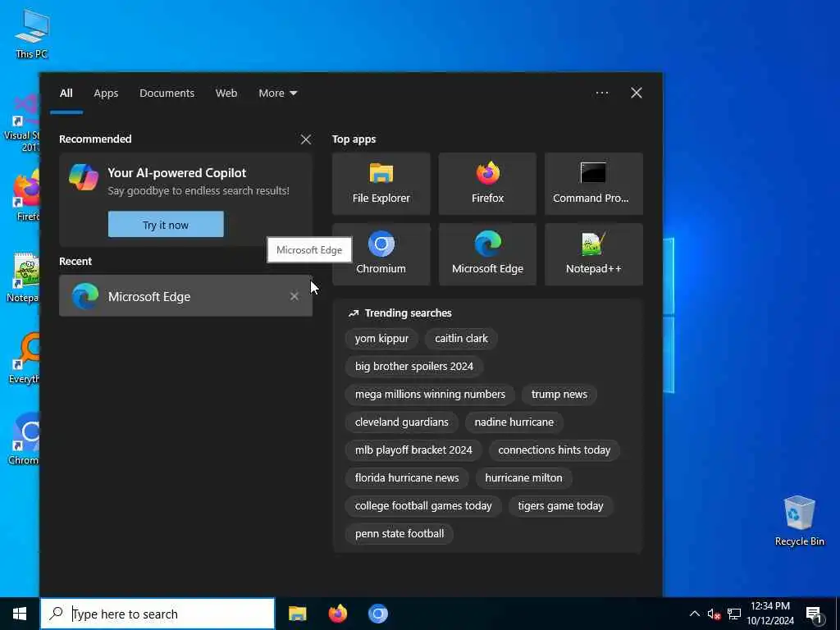Search trending topic cleveland guardians

coord(402,422)
